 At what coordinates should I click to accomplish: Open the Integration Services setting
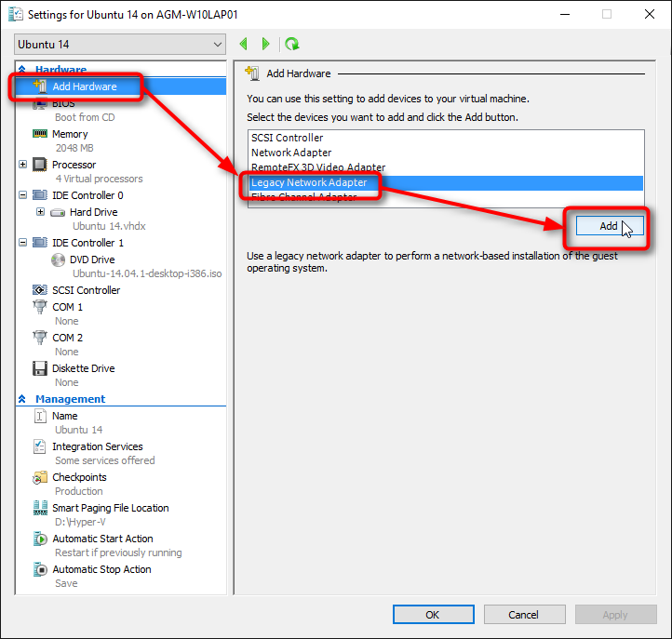coord(98,446)
